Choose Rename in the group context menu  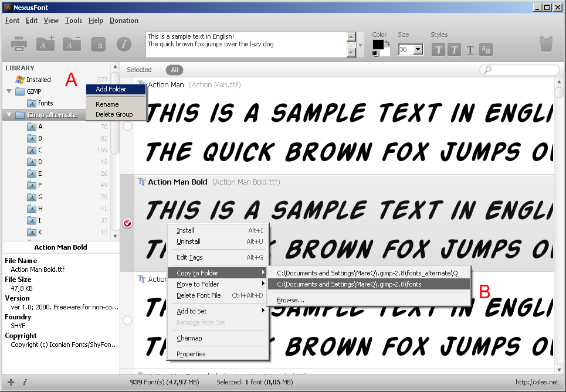pyautogui.click(x=116, y=104)
